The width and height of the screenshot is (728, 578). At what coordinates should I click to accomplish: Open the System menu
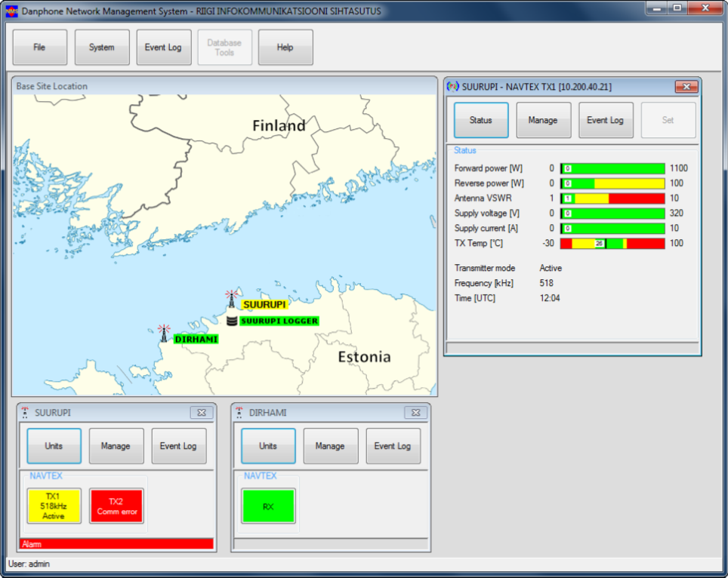pyautogui.click(x=102, y=48)
